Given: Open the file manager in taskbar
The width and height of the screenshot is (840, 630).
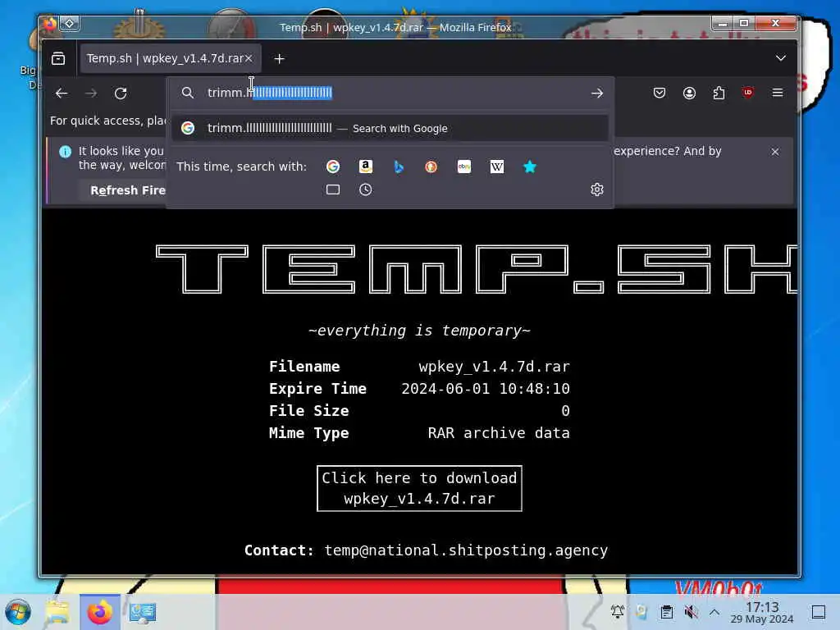Looking at the screenshot, I should coord(57,612).
